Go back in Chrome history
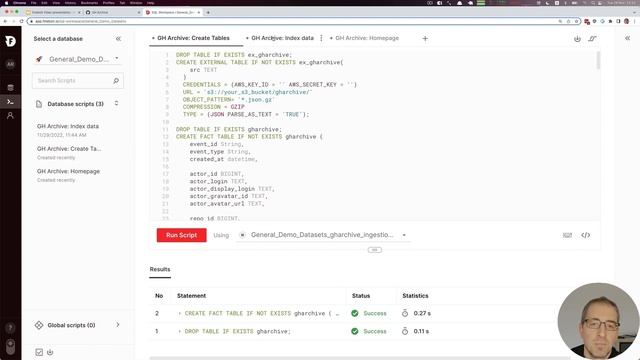The width and height of the screenshot is (640, 360). tap(5, 21)
